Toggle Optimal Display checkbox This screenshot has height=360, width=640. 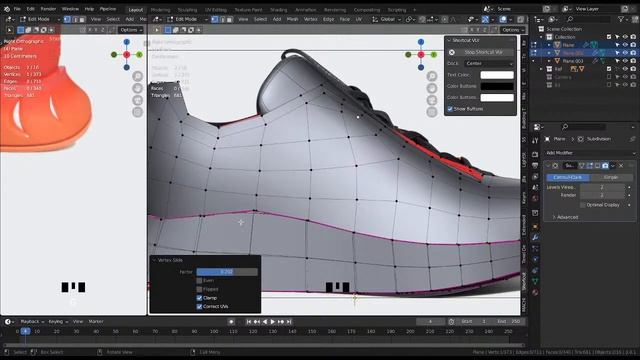(x=582, y=205)
